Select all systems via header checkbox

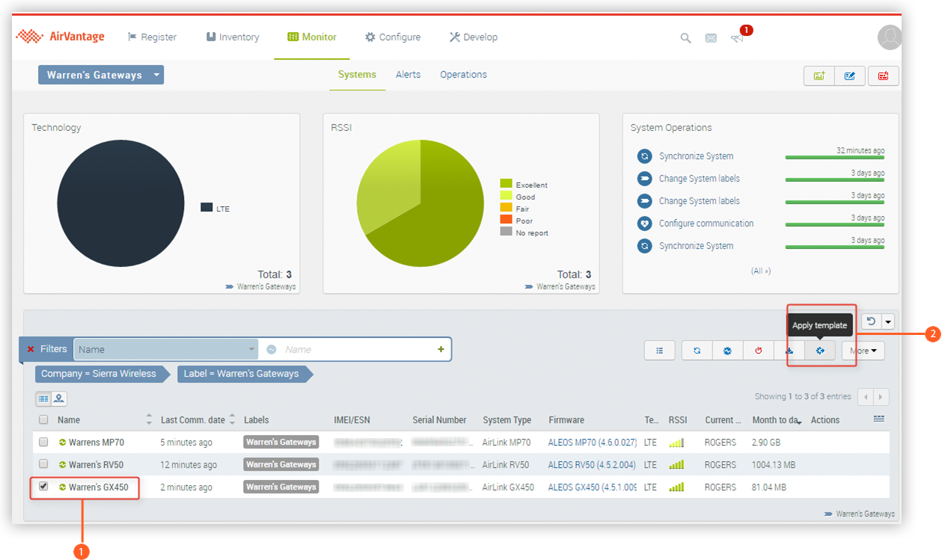point(43,420)
